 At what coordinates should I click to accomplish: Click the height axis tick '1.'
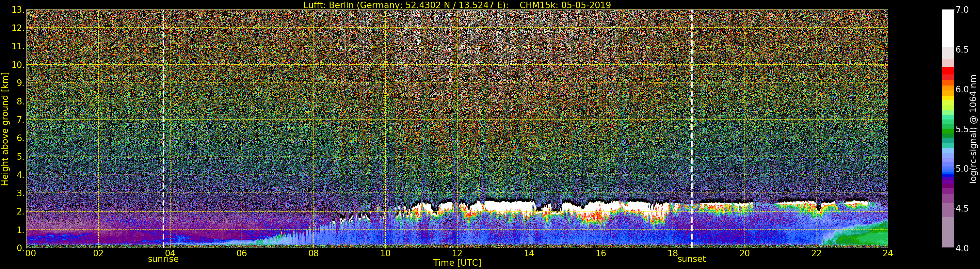(x=21, y=229)
